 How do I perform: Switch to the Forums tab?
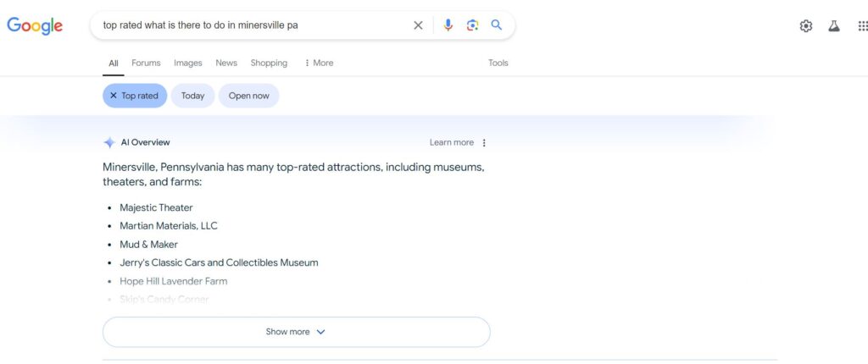tap(146, 63)
